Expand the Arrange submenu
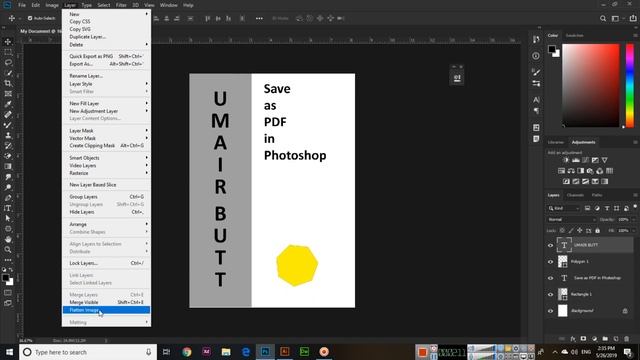Viewport: 640px width, 360px height. tap(107, 224)
